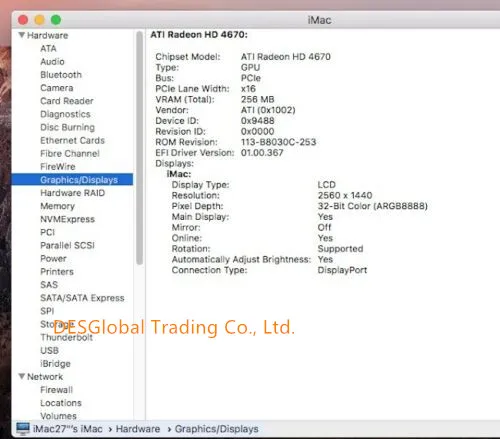Open Firewall under Network

(56, 390)
